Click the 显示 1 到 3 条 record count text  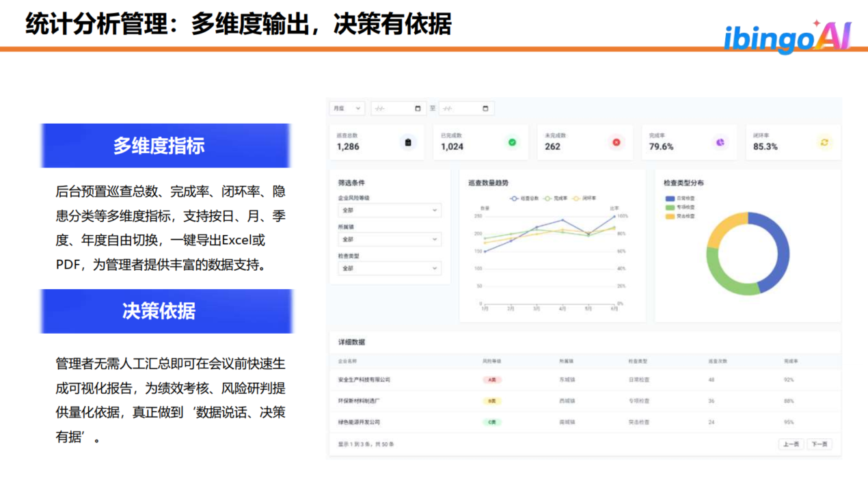click(x=366, y=444)
